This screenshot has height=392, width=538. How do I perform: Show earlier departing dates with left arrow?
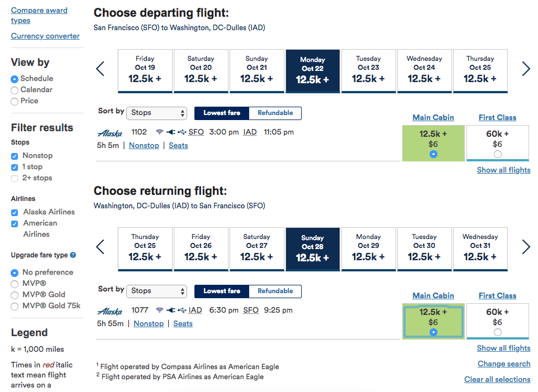pos(101,69)
